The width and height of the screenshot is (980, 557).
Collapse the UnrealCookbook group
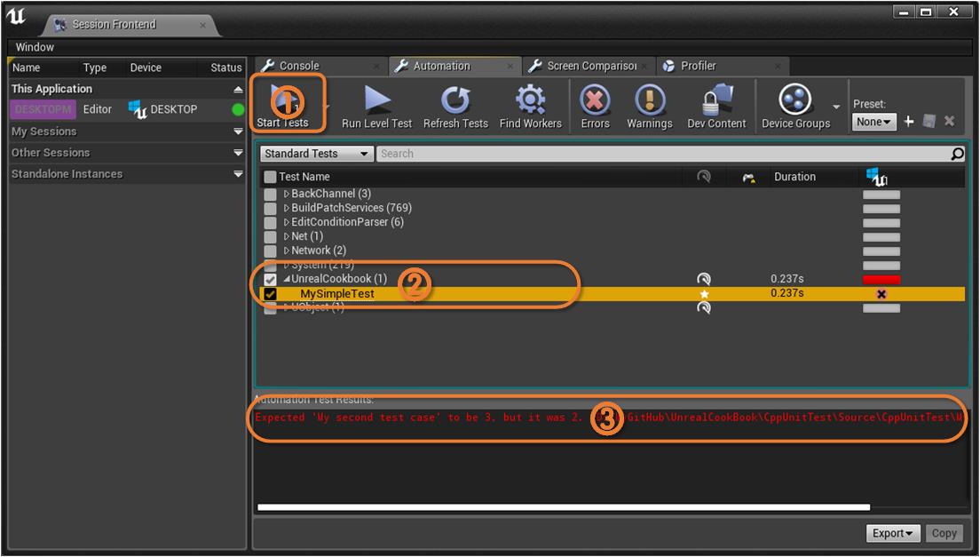(287, 279)
